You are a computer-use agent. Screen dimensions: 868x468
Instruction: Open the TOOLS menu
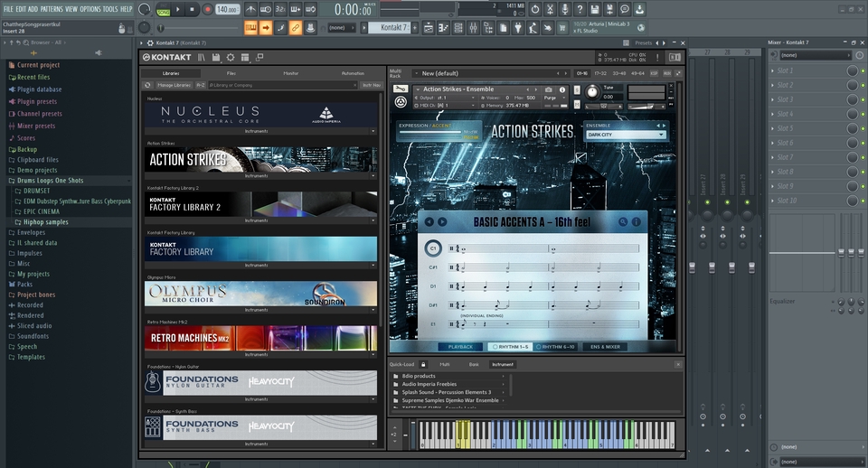coord(110,9)
